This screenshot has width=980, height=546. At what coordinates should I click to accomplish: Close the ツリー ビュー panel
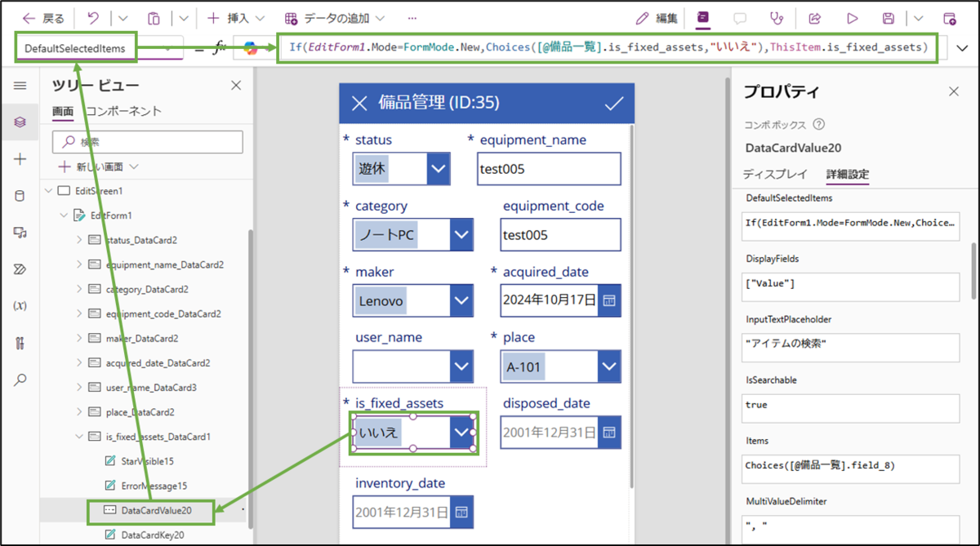point(236,86)
